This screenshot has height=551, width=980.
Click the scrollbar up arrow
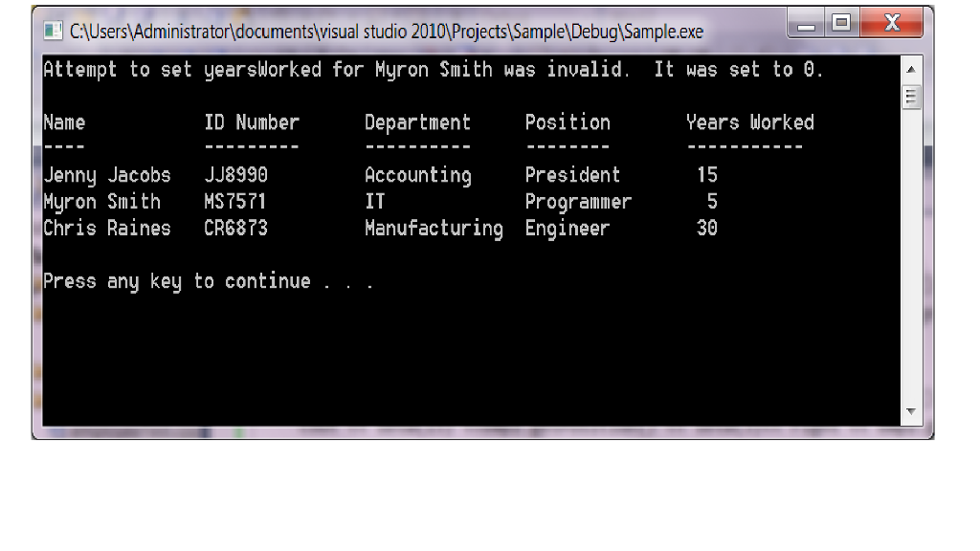coord(912,67)
